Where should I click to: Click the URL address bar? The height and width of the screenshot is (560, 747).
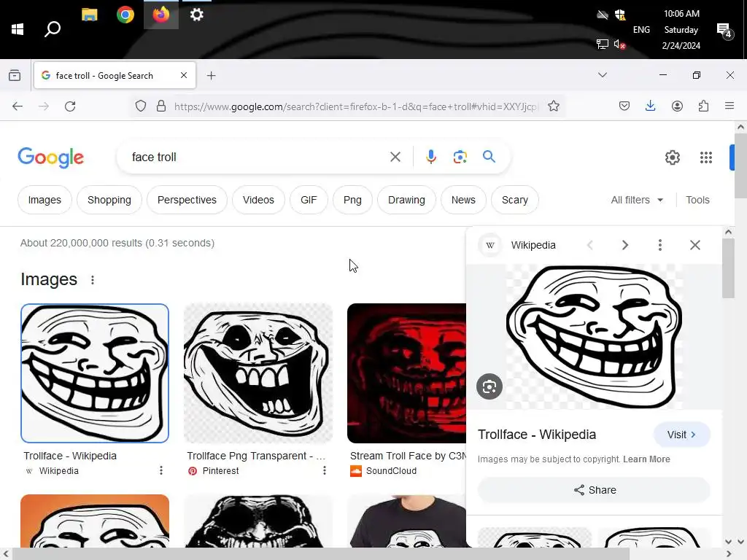tap(355, 106)
